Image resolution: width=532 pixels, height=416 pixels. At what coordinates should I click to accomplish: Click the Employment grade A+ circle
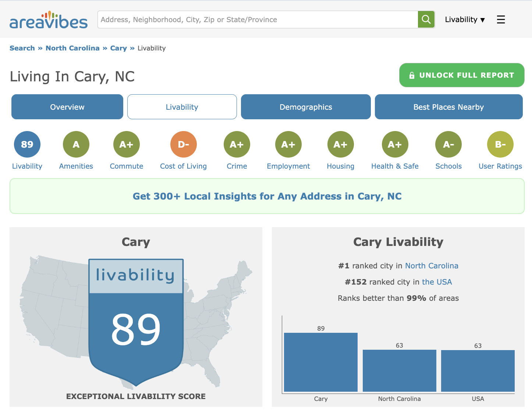pyautogui.click(x=288, y=144)
